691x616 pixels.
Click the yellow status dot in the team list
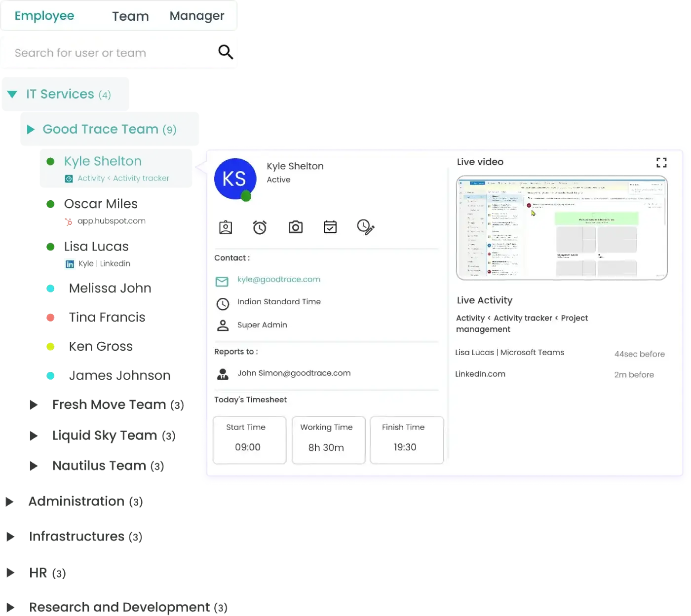click(x=51, y=346)
